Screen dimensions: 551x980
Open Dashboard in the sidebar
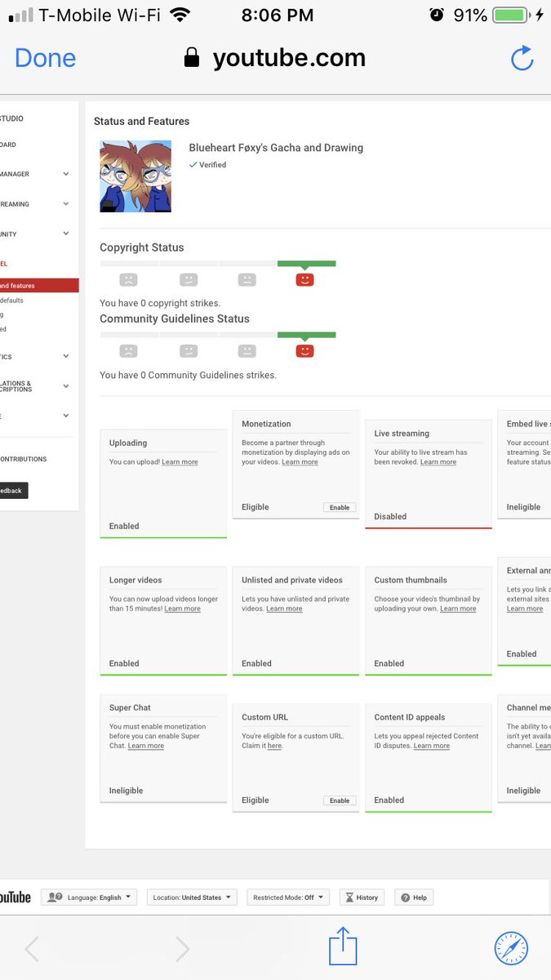[8, 145]
